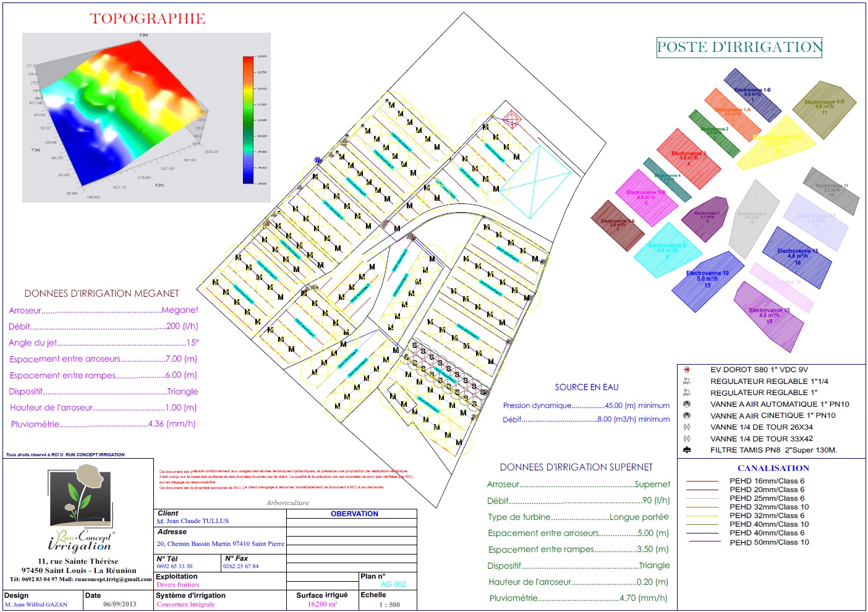The height and width of the screenshot is (612, 868).
Task: Select the REGULATEUR REGLABLE 1" legend symbol
Action: point(687,393)
